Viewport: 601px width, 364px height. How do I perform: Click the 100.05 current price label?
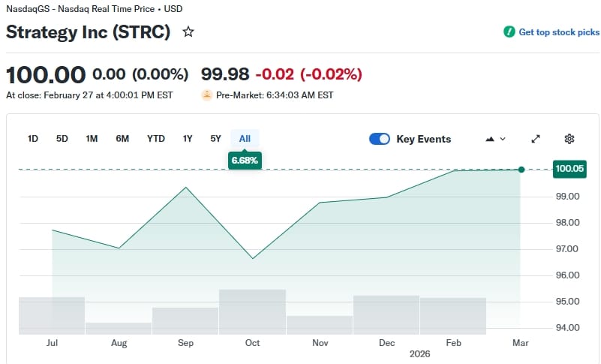(568, 169)
